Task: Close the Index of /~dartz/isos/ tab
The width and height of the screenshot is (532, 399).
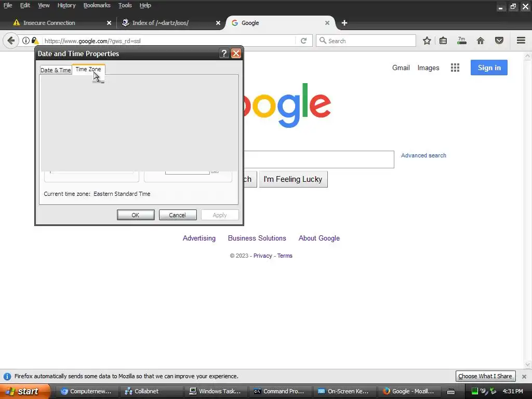Action: point(218,23)
